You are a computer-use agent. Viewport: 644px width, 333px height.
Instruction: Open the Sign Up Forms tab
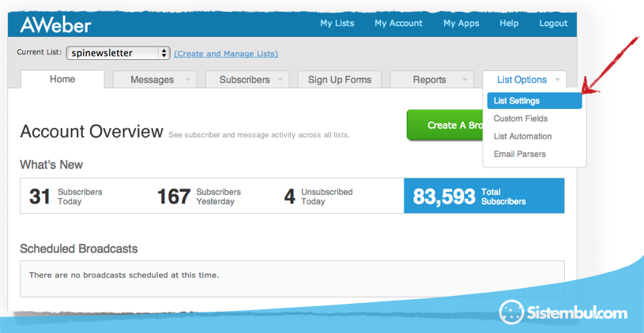coord(340,80)
